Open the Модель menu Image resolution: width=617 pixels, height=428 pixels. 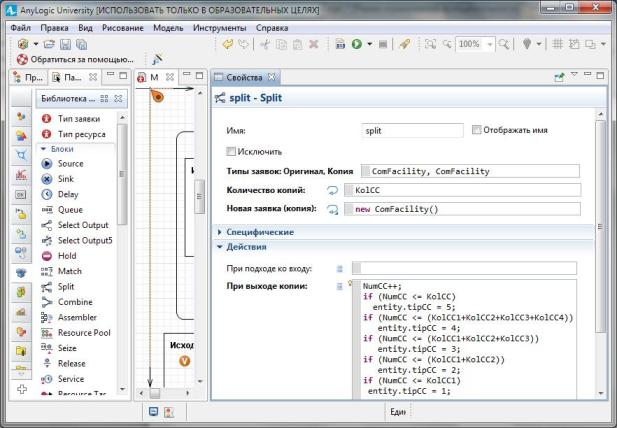coord(168,28)
